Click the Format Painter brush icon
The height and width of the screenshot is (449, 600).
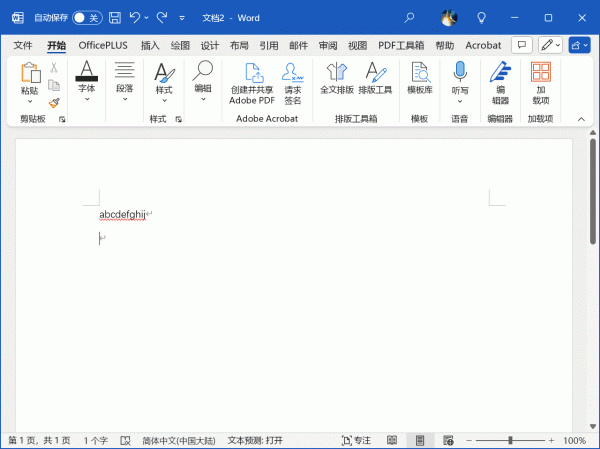[54, 103]
